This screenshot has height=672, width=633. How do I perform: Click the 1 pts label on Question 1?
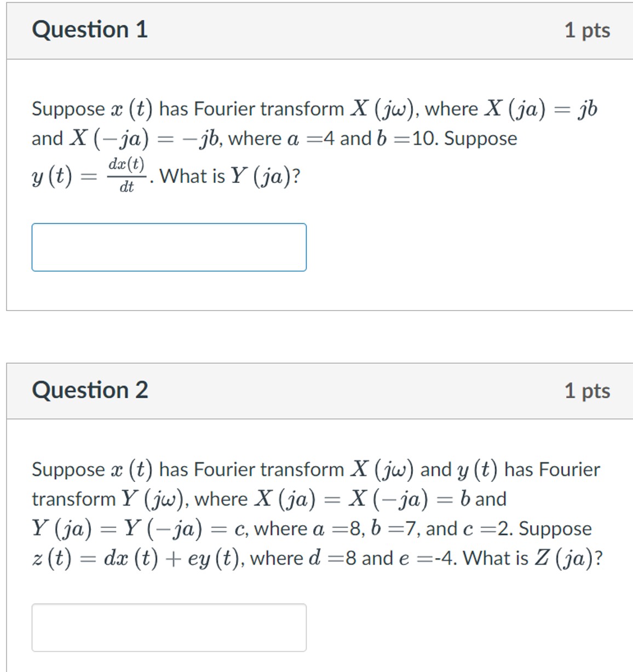tap(589, 31)
